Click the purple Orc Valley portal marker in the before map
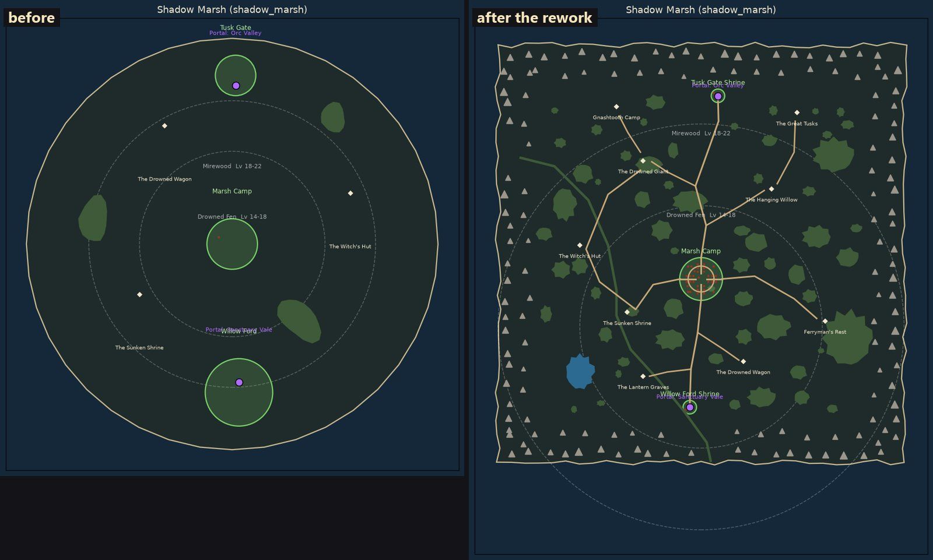This screenshot has height=560, width=933. (x=236, y=86)
